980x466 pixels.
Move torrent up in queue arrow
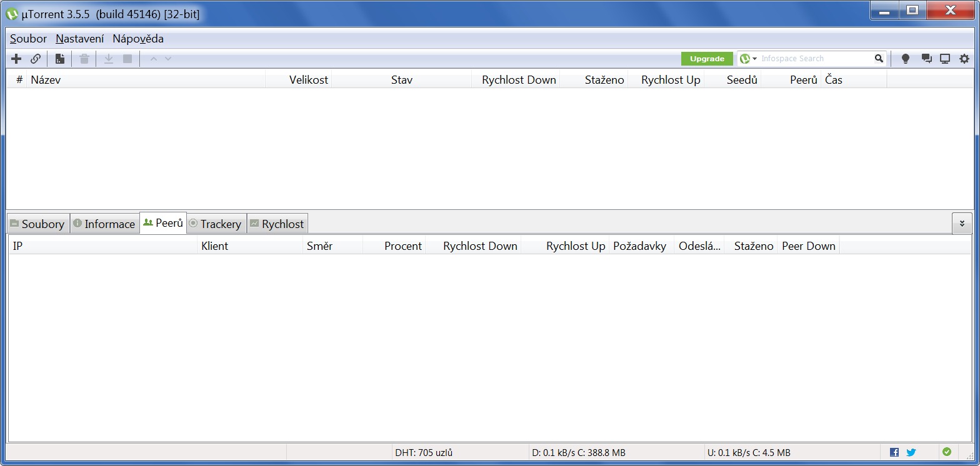coord(154,59)
